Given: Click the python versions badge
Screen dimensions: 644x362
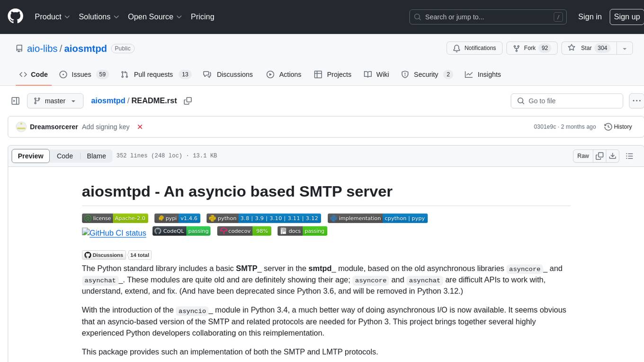Looking at the screenshot, I should coord(264,218).
